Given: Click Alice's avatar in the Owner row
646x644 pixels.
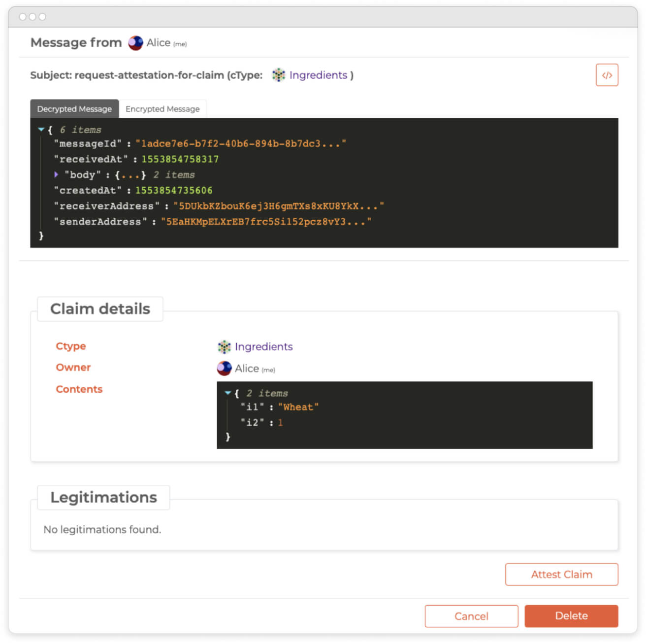Looking at the screenshot, I should pos(224,368).
